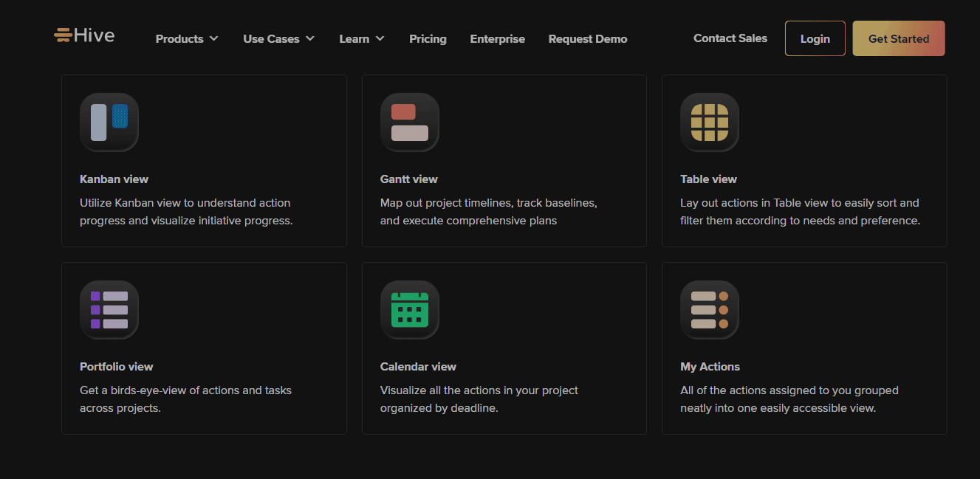Click the Table view card

(804, 160)
